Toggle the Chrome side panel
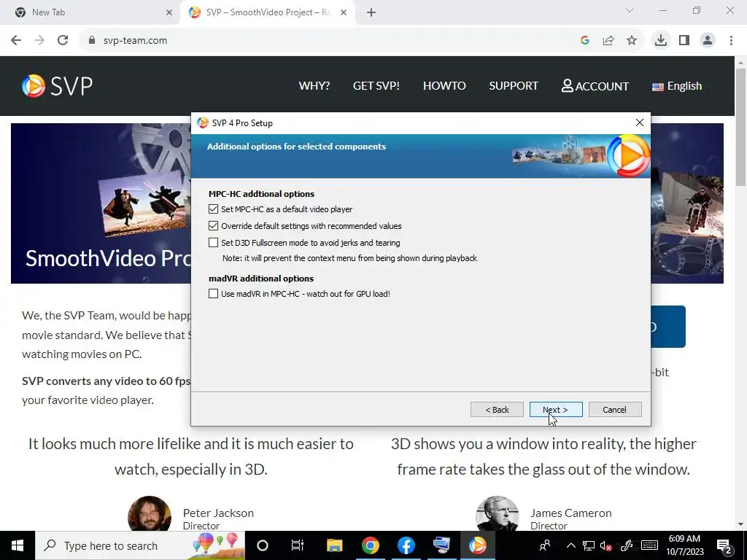The width and height of the screenshot is (747, 560). pos(684,41)
